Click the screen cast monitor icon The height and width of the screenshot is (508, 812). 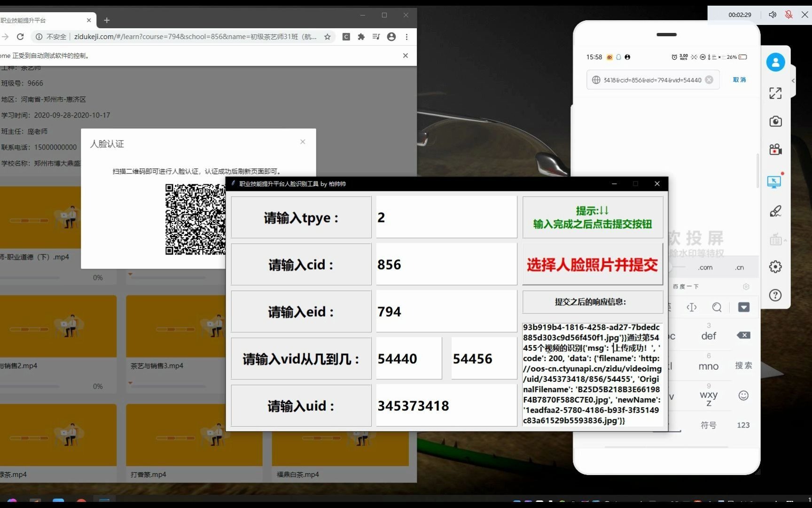(x=774, y=182)
